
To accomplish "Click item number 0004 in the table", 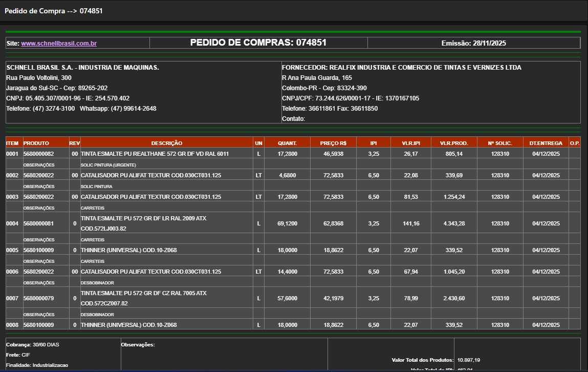I will (x=12, y=223).
